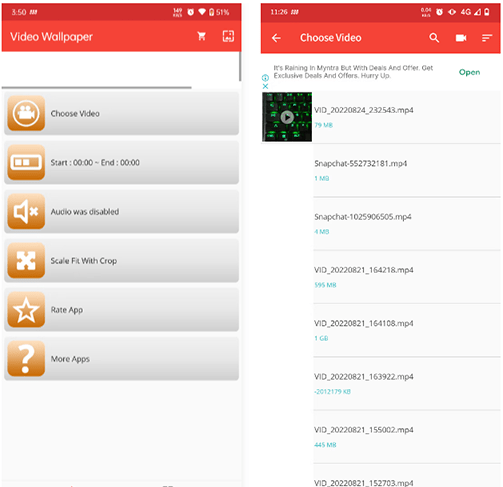Tap the question mark More Apps icon
This screenshot has width=503, height=487.
[26, 359]
